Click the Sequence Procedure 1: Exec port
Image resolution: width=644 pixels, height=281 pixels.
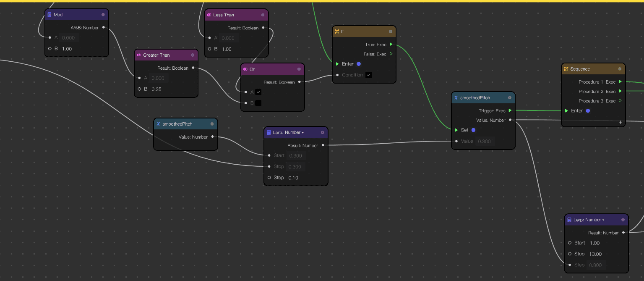pos(620,82)
